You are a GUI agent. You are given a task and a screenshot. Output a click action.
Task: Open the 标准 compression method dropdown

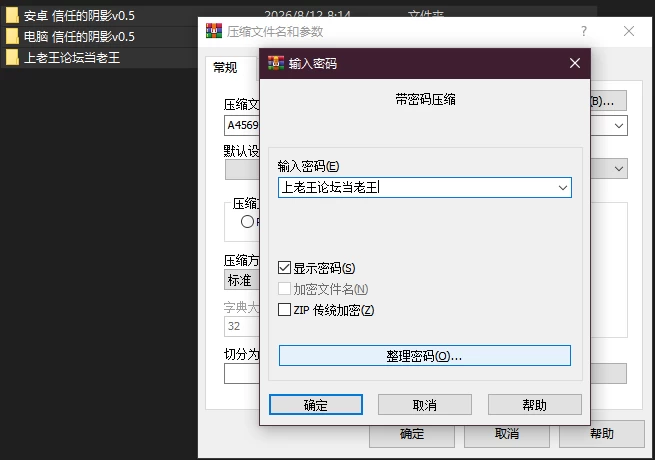click(x=242, y=280)
